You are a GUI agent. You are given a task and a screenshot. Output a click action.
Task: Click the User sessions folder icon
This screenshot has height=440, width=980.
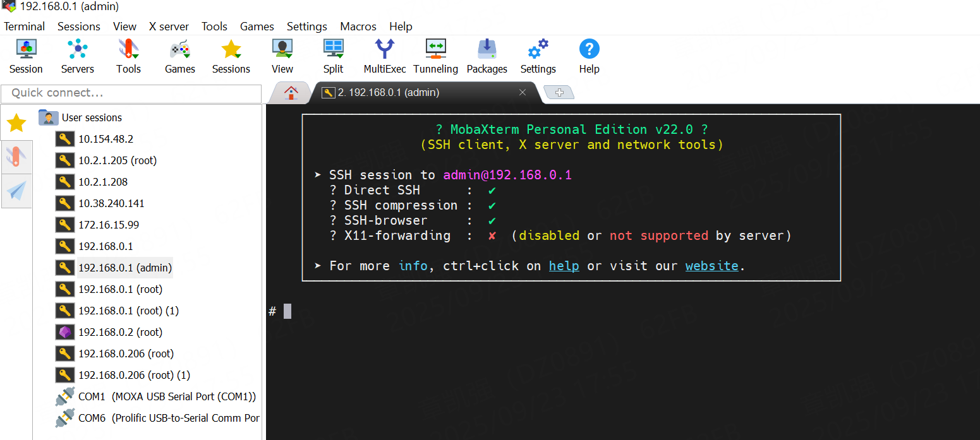[x=48, y=117]
